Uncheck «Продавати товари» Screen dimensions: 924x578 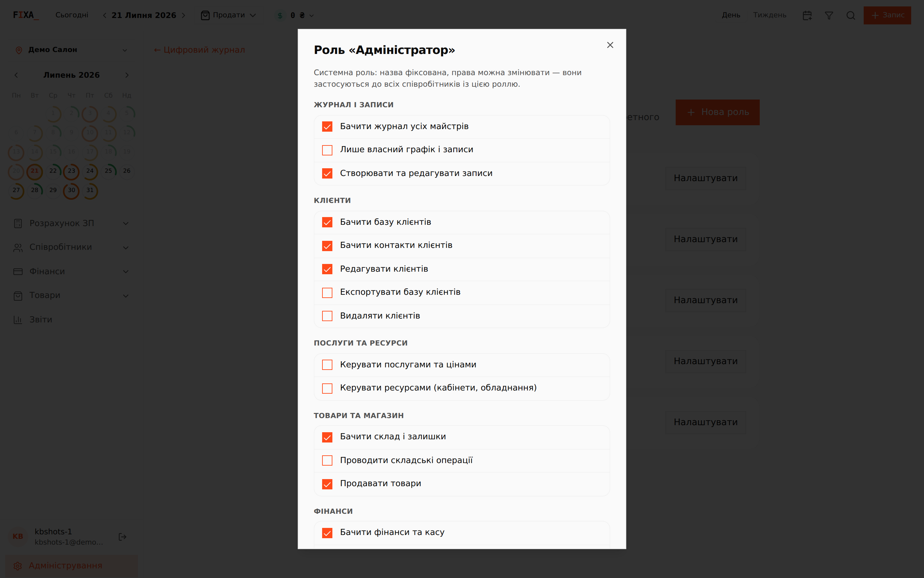point(327,484)
